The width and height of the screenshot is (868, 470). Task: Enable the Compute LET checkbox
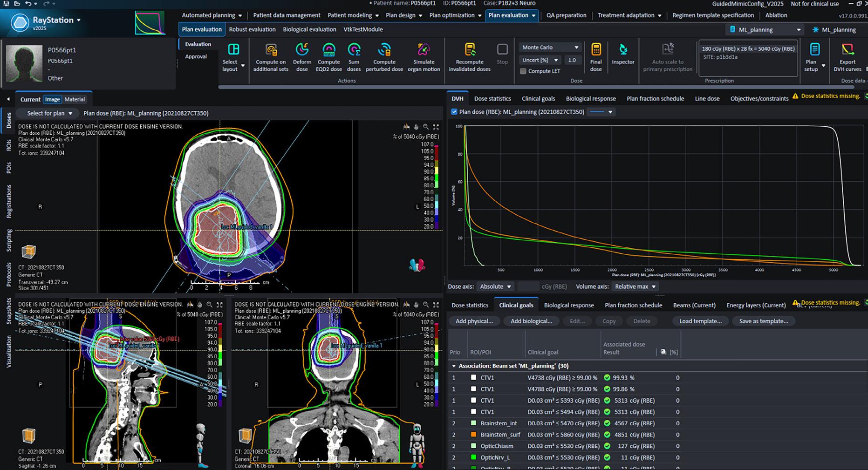pos(523,71)
